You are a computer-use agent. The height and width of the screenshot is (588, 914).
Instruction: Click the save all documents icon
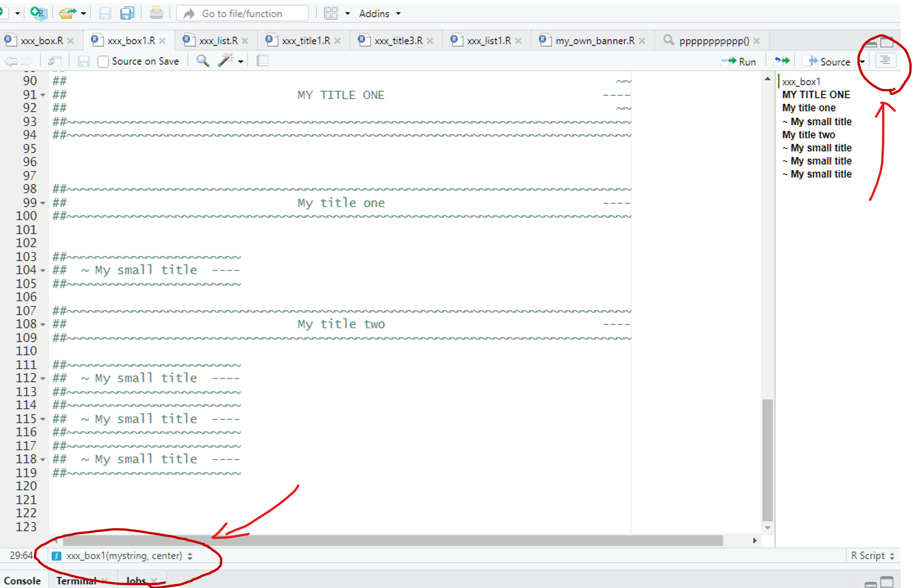tap(127, 13)
